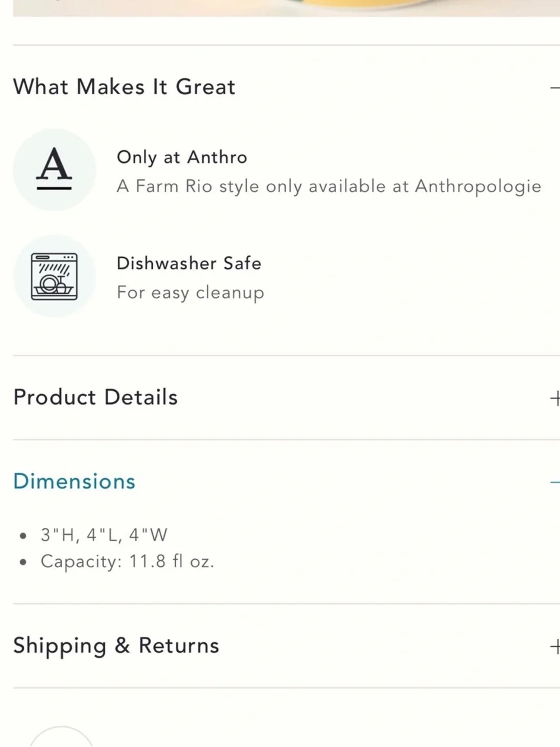The height and width of the screenshot is (747, 560).
Task: Click the plus icon beside Shipping & Returns
Action: (x=554, y=646)
